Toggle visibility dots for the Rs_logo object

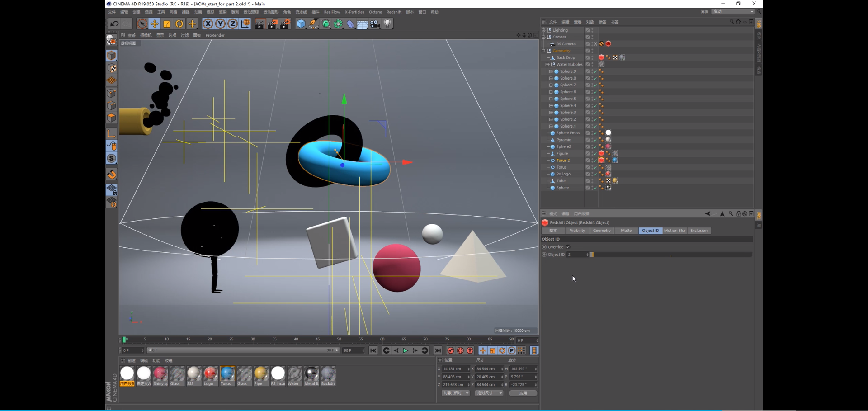point(592,174)
